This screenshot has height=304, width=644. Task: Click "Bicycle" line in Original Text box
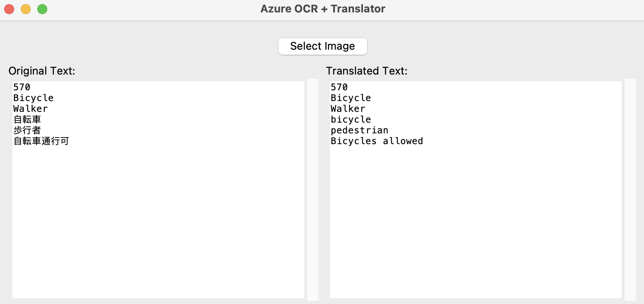pos(34,98)
